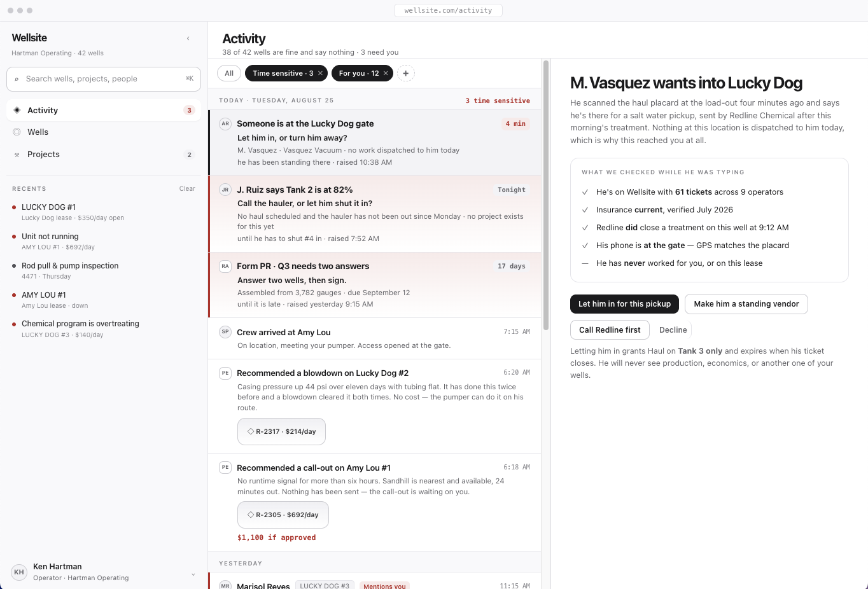Expand the Ken Hartman account menu
This screenshot has width=868, height=589.
(193, 574)
